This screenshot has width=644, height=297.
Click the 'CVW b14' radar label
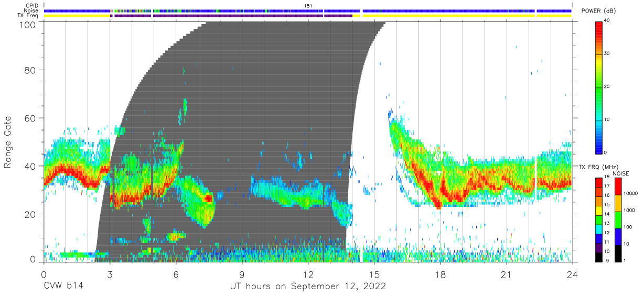point(63,287)
